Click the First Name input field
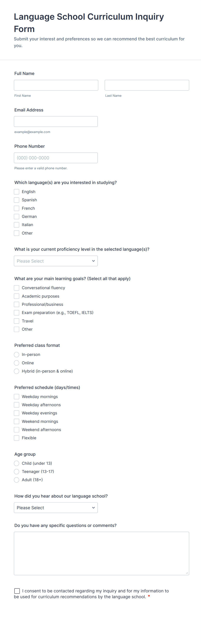The width and height of the screenshot is (201, 644). [56, 85]
